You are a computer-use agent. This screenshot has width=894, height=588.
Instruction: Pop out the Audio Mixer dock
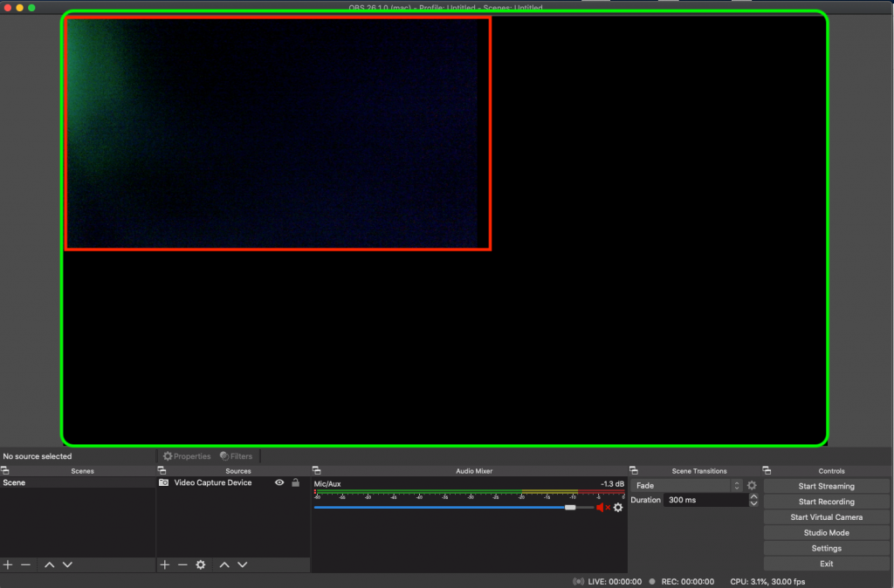click(316, 471)
